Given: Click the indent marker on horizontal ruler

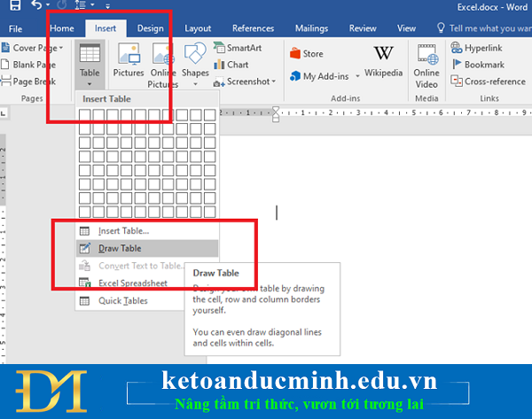Looking at the screenshot, I should tap(276, 114).
